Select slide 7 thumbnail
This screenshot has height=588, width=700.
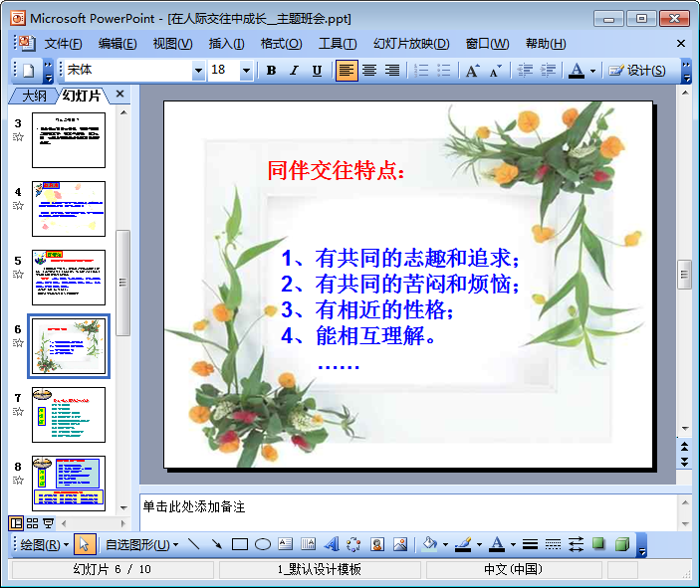click(69, 415)
